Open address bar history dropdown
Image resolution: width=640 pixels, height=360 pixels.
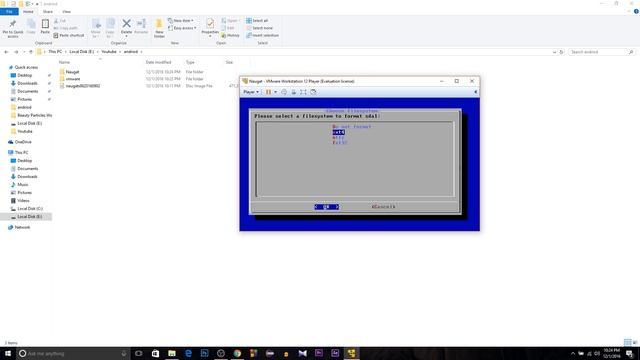(x=554, y=52)
